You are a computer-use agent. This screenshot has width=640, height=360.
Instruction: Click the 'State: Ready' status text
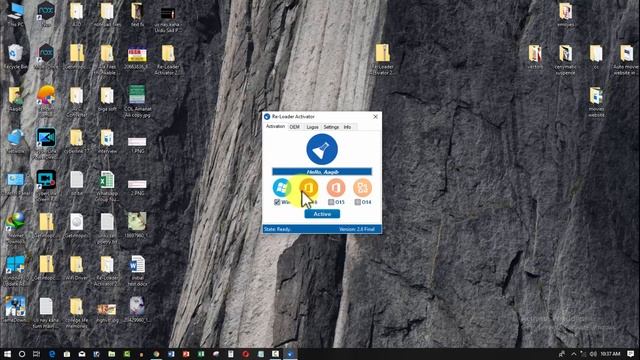click(x=277, y=229)
